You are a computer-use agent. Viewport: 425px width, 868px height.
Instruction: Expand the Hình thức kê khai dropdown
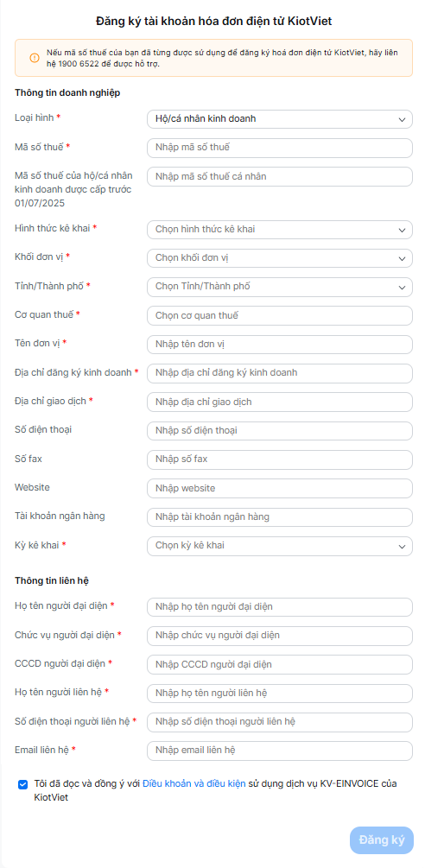(x=280, y=230)
